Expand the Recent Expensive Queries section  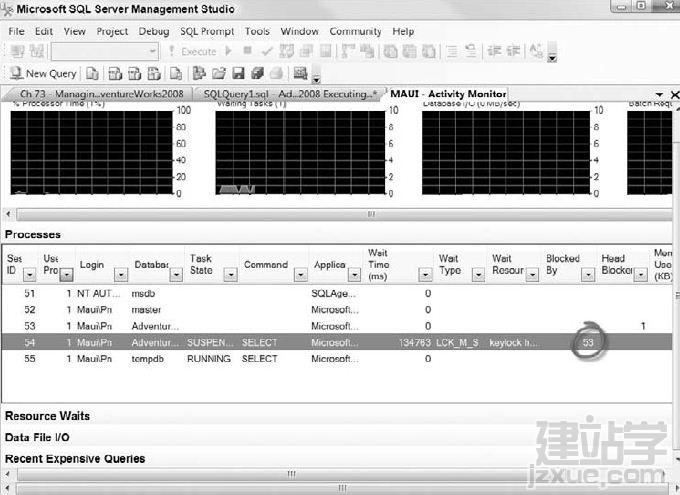tap(75, 459)
